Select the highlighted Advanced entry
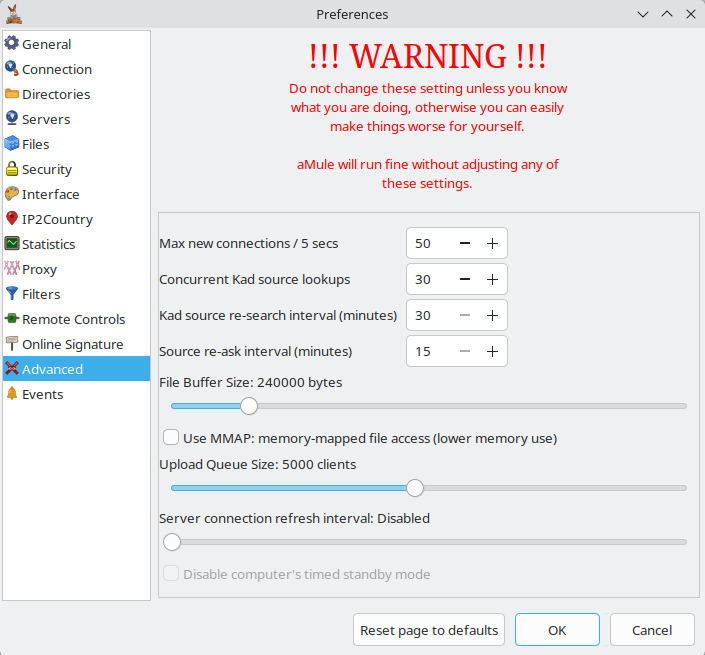 [76, 369]
